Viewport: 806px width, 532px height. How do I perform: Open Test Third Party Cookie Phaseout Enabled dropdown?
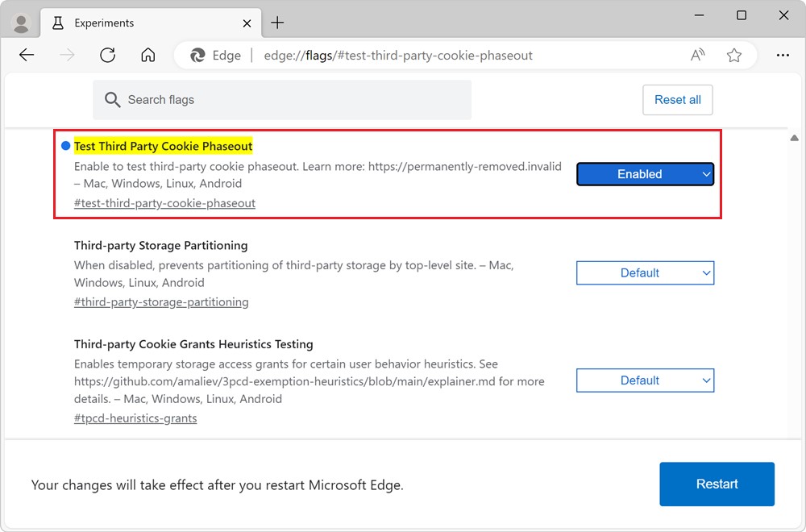(645, 174)
